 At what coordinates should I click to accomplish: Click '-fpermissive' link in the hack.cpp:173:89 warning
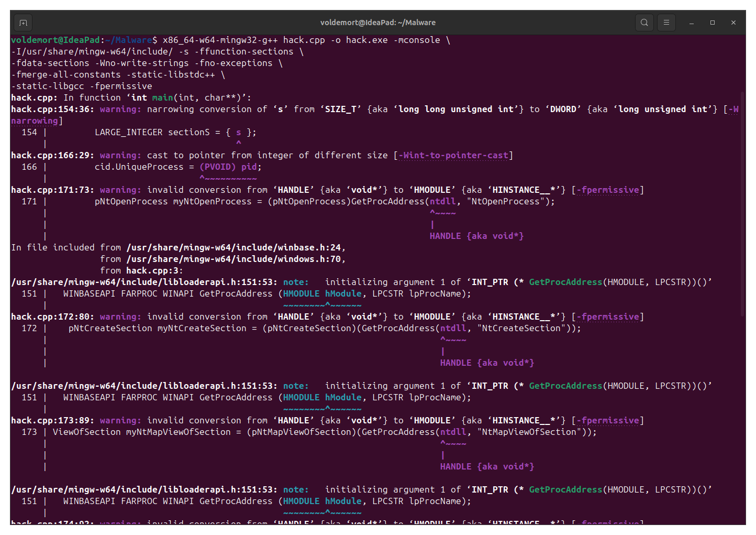[608, 421]
